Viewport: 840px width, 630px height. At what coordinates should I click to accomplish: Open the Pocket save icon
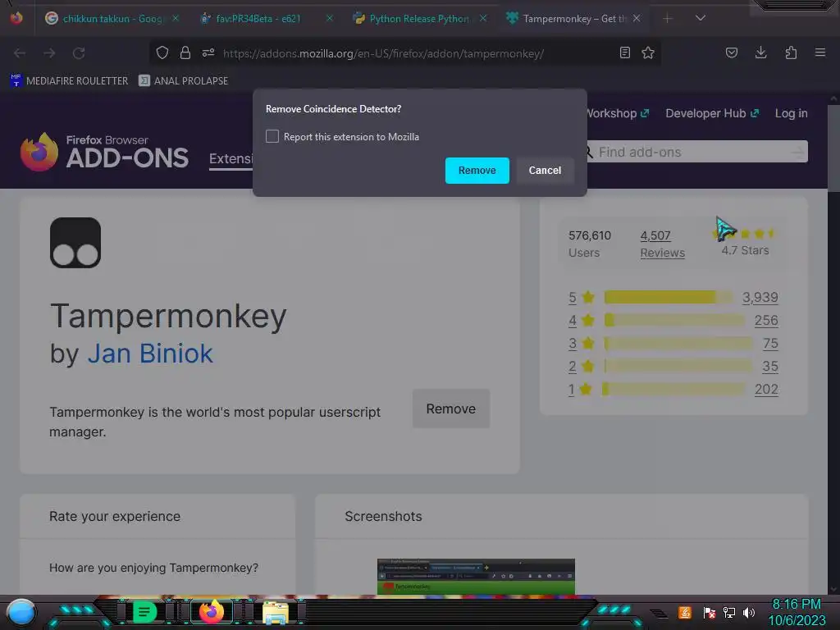pos(731,52)
